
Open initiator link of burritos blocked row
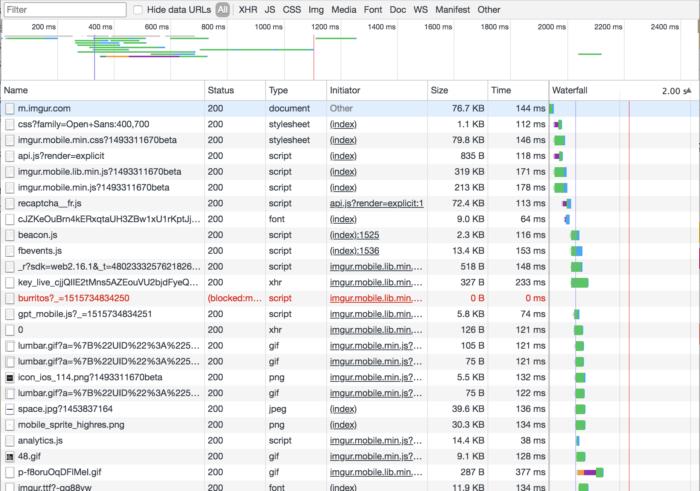376,298
